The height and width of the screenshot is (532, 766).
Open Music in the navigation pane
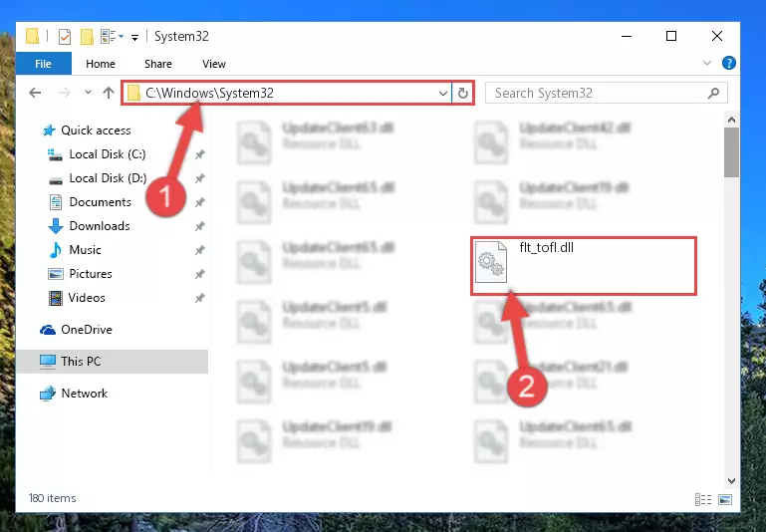(85, 250)
